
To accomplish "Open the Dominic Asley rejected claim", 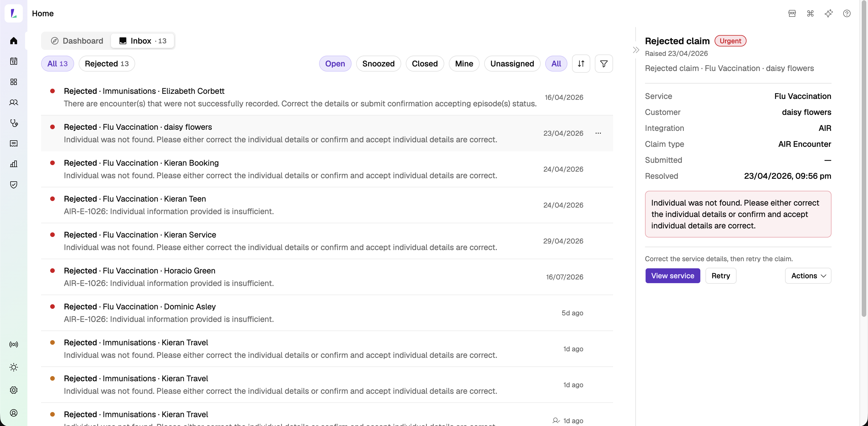I will tap(327, 313).
